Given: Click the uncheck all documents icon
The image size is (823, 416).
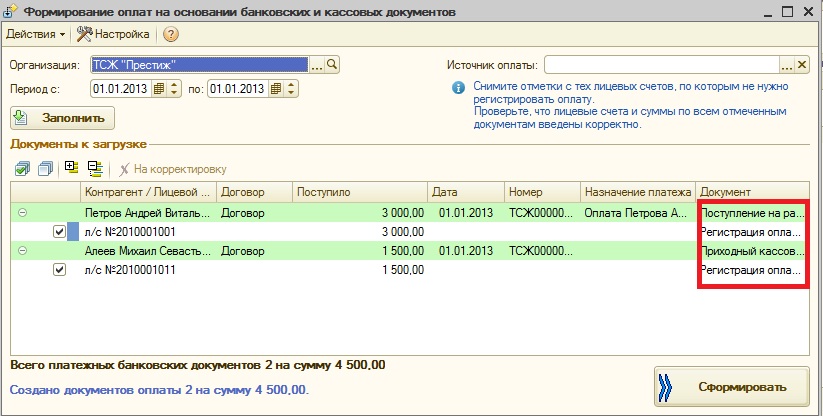Looking at the screenshot, I should tap(44, 169).
